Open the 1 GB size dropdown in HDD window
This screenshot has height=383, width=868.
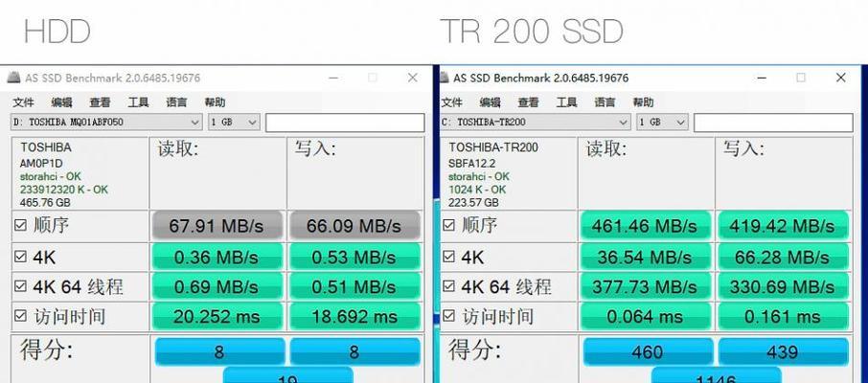pyautogui.click(x=234, y=123)
